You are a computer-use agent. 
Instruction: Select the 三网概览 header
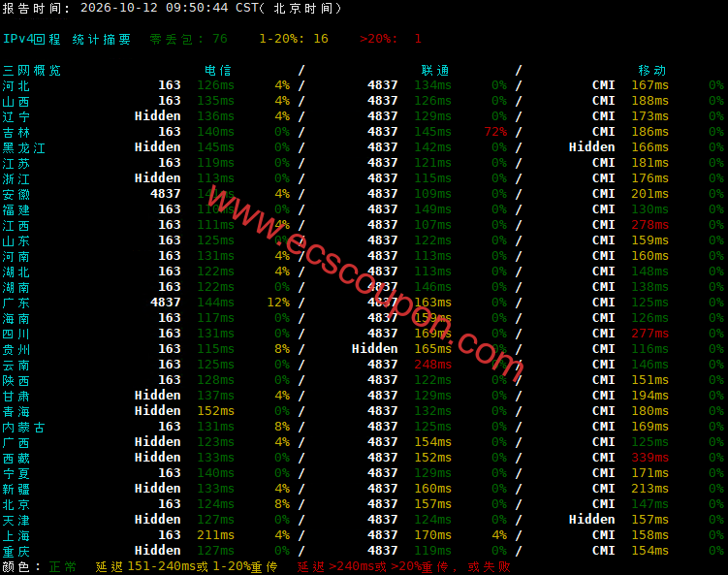pyautogui.click(x=32, y=70)
